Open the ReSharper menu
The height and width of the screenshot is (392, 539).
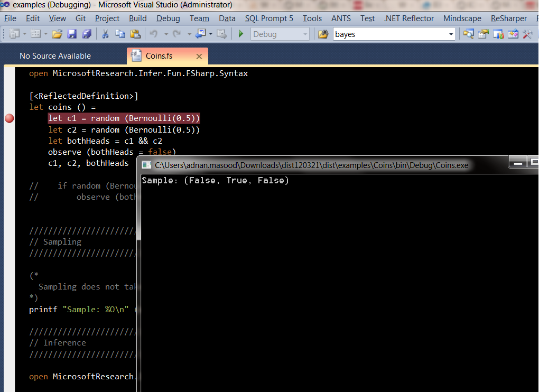click(x=509, y=18)
